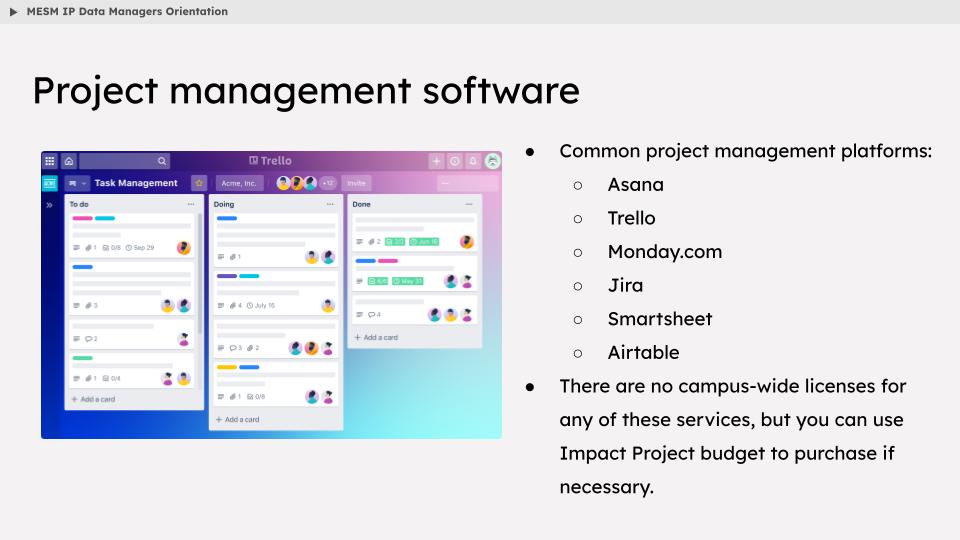Open the To do list options menu
Viewport: 960px width, 540px height.
click(x=191, y=204)
